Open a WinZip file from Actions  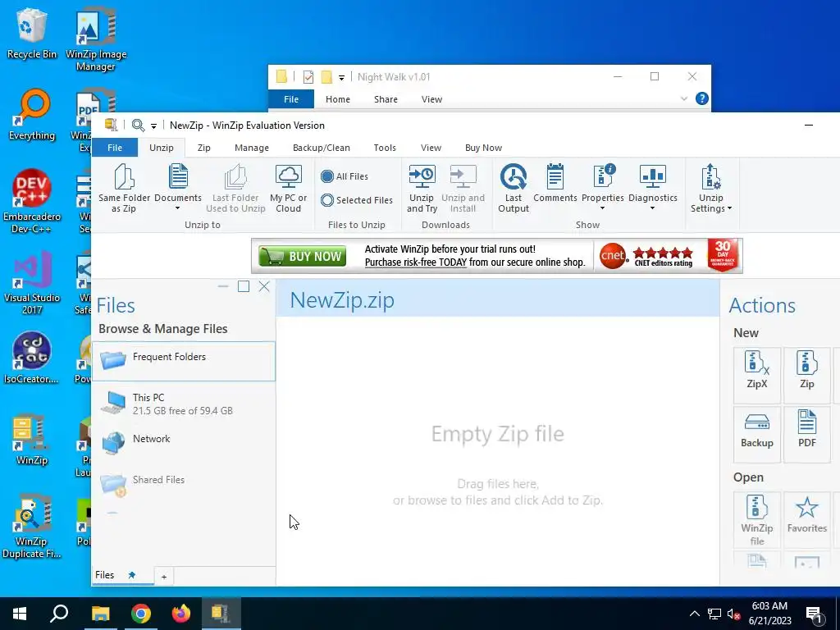(x=757, y=519)
